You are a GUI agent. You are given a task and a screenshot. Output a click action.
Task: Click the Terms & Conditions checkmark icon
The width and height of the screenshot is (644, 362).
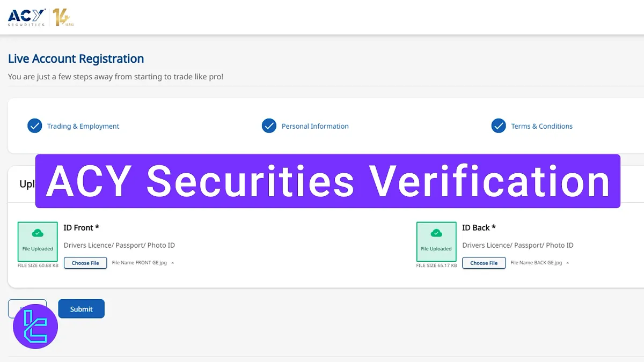pos(499,125)
